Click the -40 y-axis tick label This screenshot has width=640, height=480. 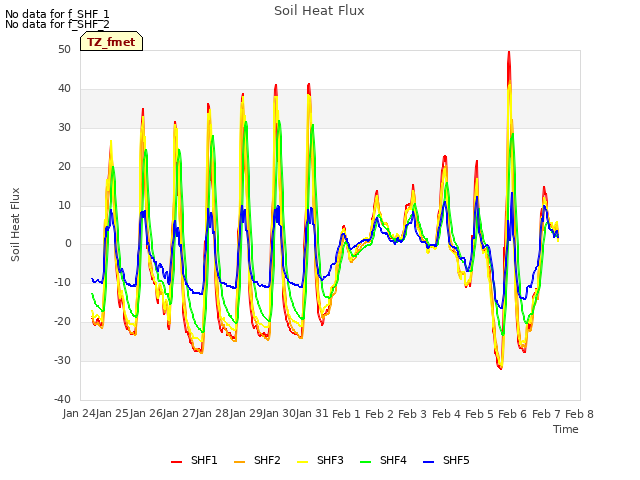62,399
